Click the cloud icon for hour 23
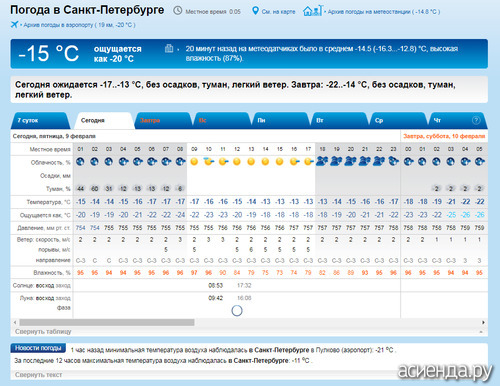The height and width of the screenshot is (386, 500). (x=394, y=162)
